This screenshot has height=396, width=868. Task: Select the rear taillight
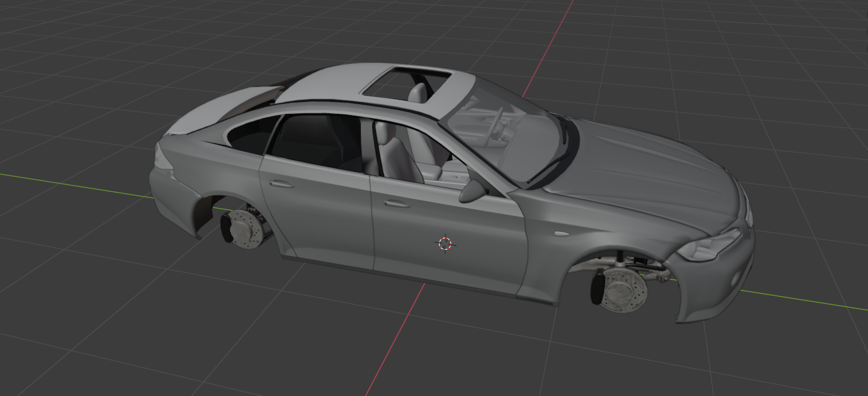click(163, 157)
